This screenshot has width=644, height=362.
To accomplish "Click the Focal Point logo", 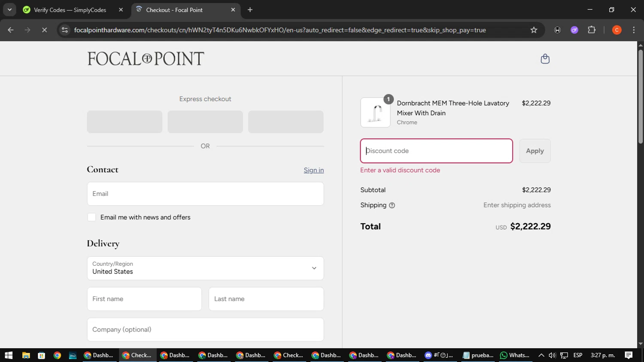I will [x=146, y=59].
